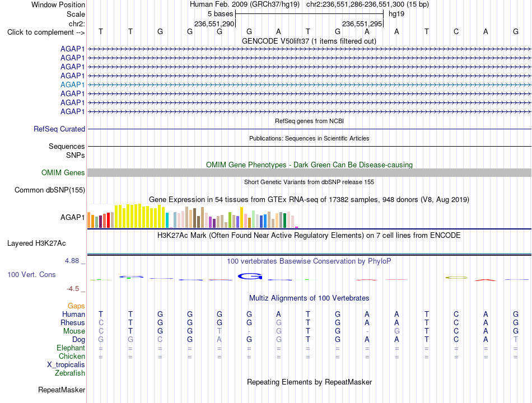Screen dimensions: 532x403
Task: Select the "Mouse" species row label
Action: point(74,331)
